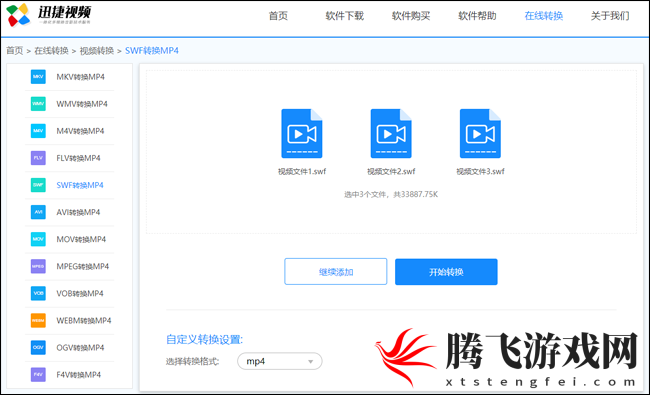The width and height of the screenshot is (650, 395).
Task: Click 在线转换 in the breadcrumb
Action: click(51, 51)
